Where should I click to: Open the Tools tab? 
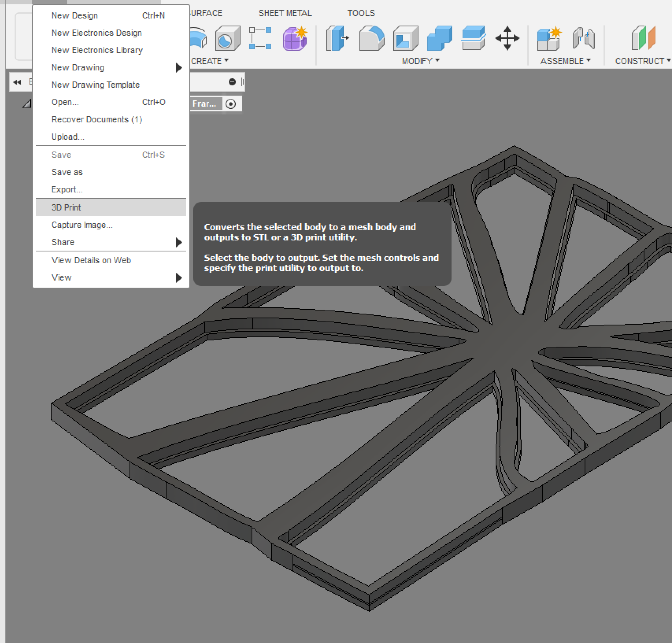(361, 13)
